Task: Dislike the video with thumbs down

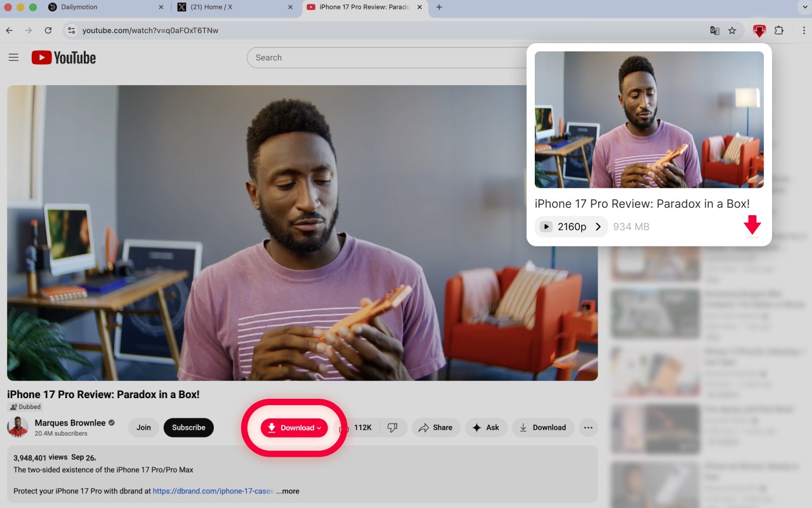Action: (393, 428)
